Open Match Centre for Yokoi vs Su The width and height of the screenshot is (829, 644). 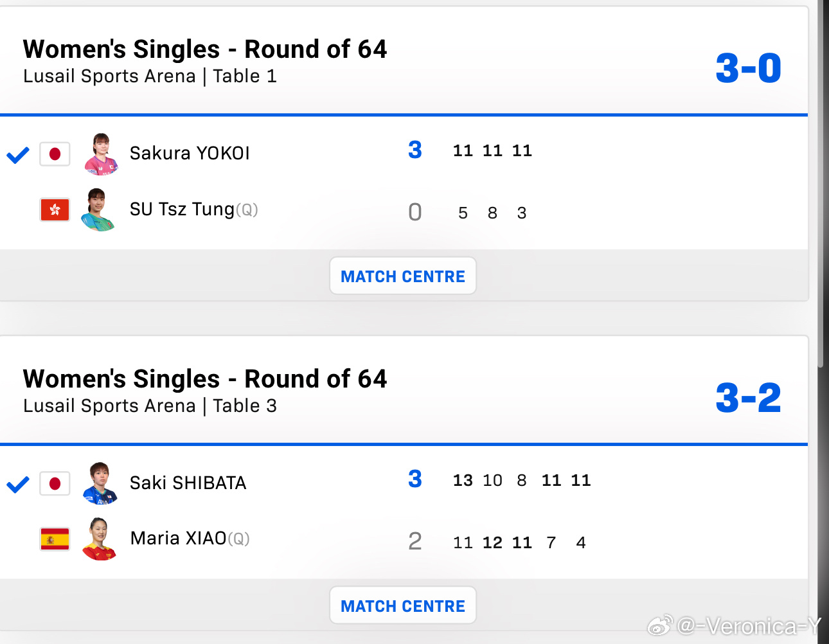403,276
